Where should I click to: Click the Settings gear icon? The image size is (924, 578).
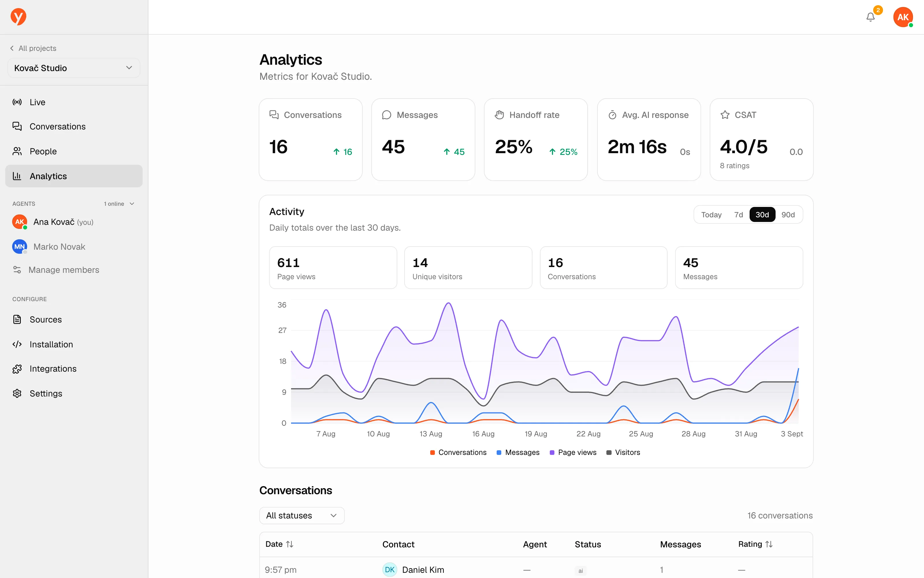pyautogui.click(x=17, y=393)
